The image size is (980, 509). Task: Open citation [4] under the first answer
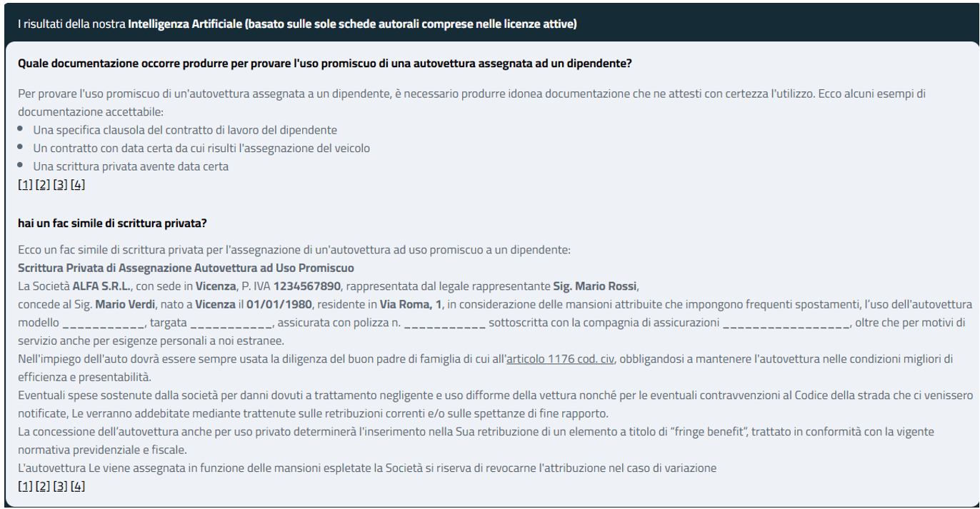pyautogui.click(x=78, y=185)
